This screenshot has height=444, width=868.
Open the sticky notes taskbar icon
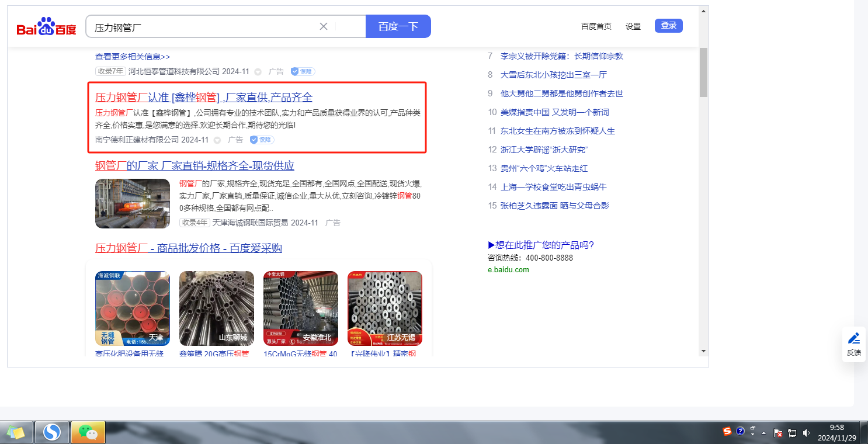[x=16, y=433]
